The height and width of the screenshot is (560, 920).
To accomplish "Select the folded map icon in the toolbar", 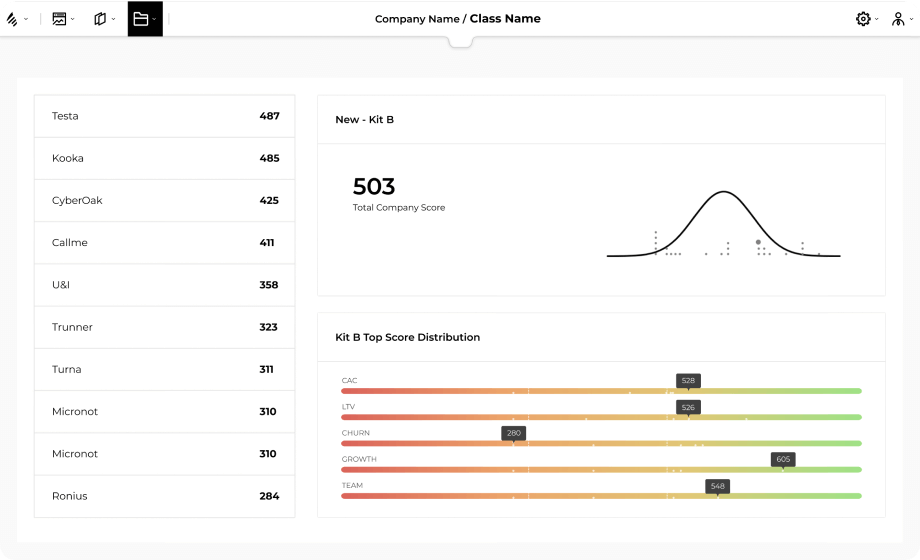I will click(x=100, y=19).
